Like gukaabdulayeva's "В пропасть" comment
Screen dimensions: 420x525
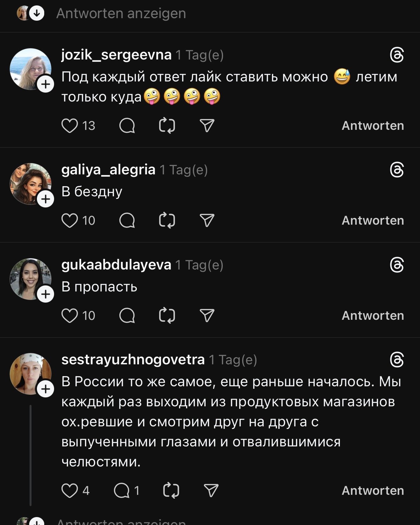(x=69, y=316)
